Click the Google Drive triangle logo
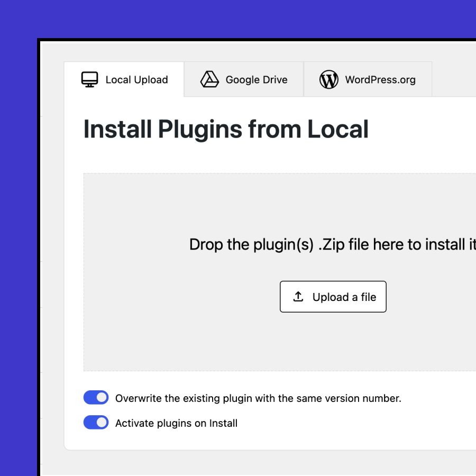 point(209,80)
